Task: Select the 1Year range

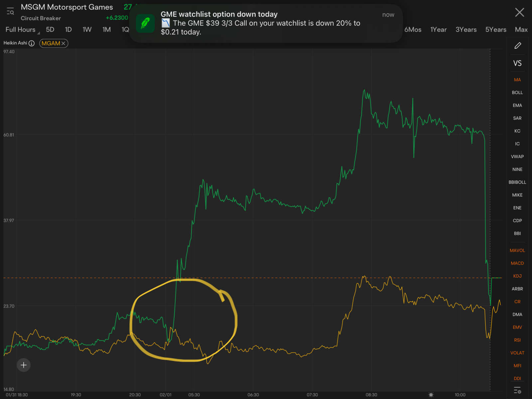Action: (x=438, y=30)
